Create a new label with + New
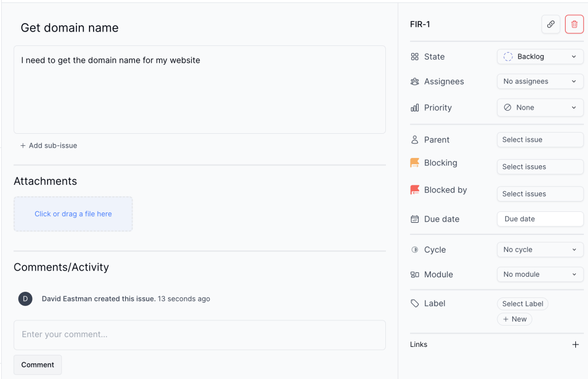Viewport: 588px width, 379px height. coord(514,319)
